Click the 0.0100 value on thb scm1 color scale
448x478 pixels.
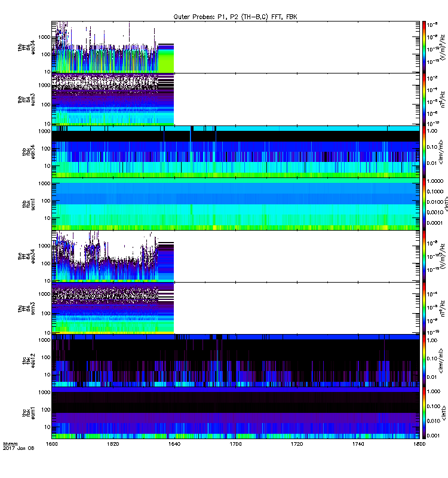(x=435, y=202)
